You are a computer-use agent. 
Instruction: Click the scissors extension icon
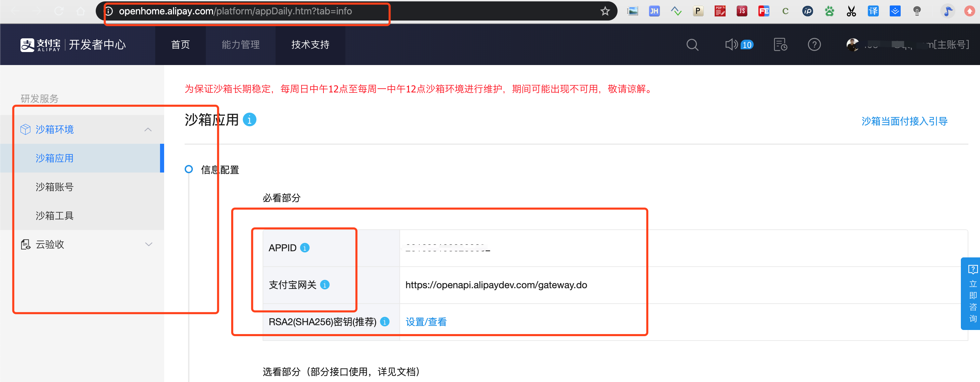coord(851,11)
